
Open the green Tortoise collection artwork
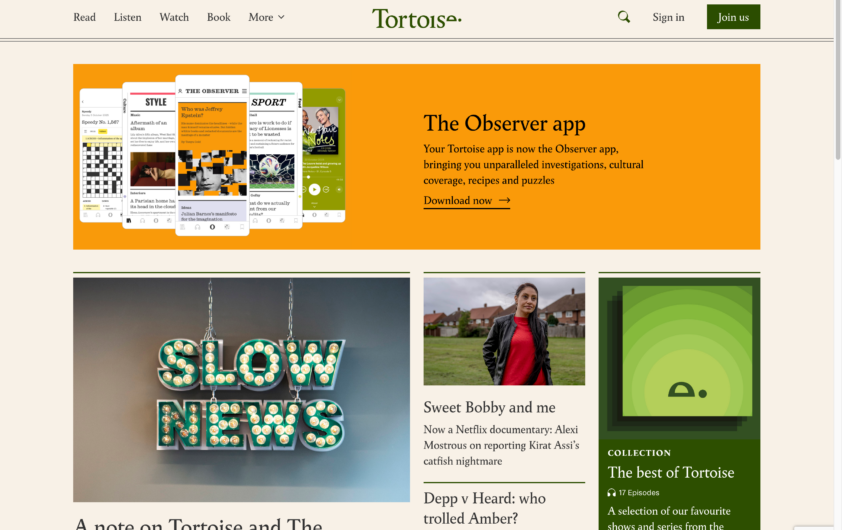679,357
